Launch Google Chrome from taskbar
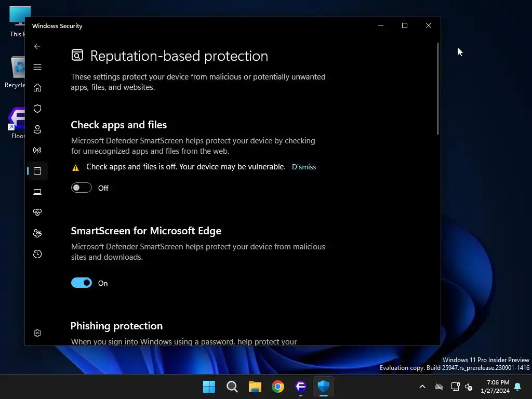532x399 pixels. (x=278, y=387)
